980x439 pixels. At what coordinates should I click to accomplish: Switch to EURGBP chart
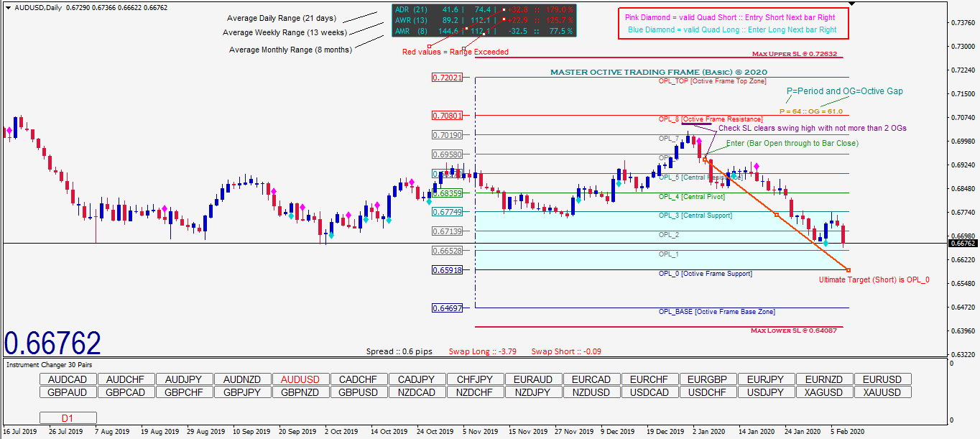708,379
